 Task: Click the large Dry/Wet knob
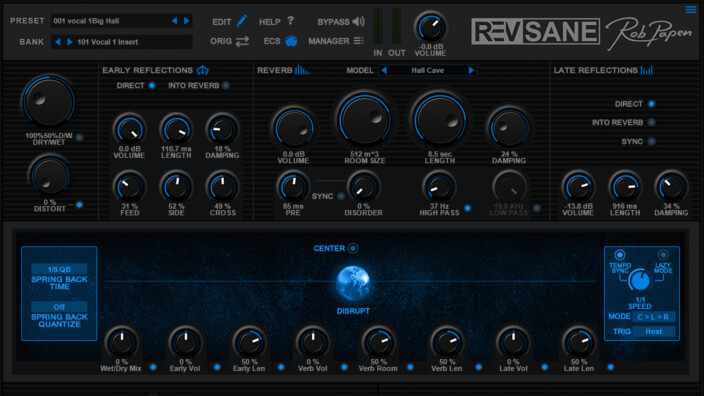pos(49,102)
